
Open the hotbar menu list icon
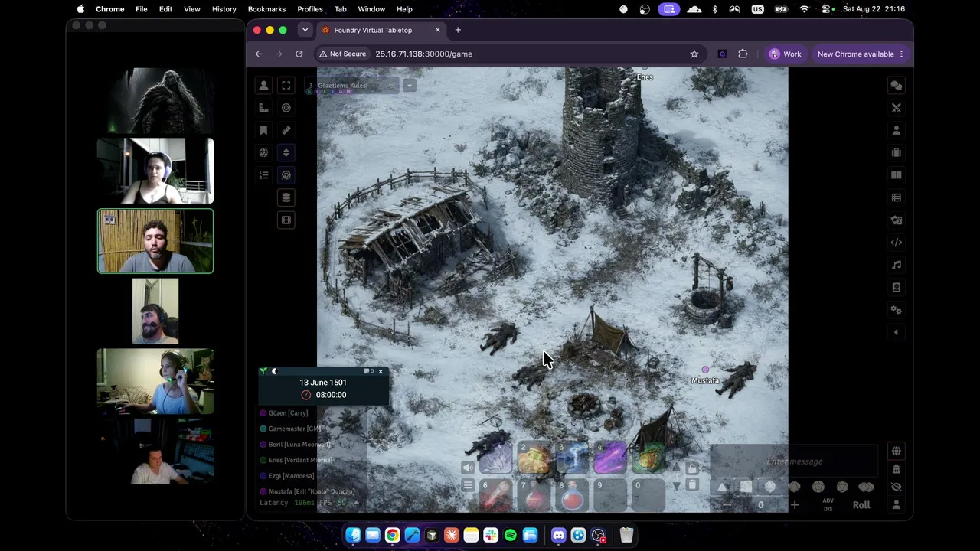pos(468,485)
